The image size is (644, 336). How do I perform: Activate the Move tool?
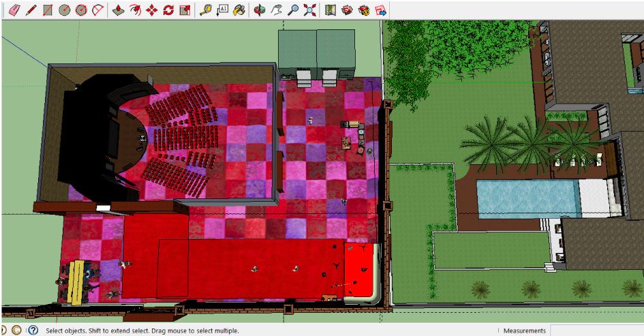151,10
